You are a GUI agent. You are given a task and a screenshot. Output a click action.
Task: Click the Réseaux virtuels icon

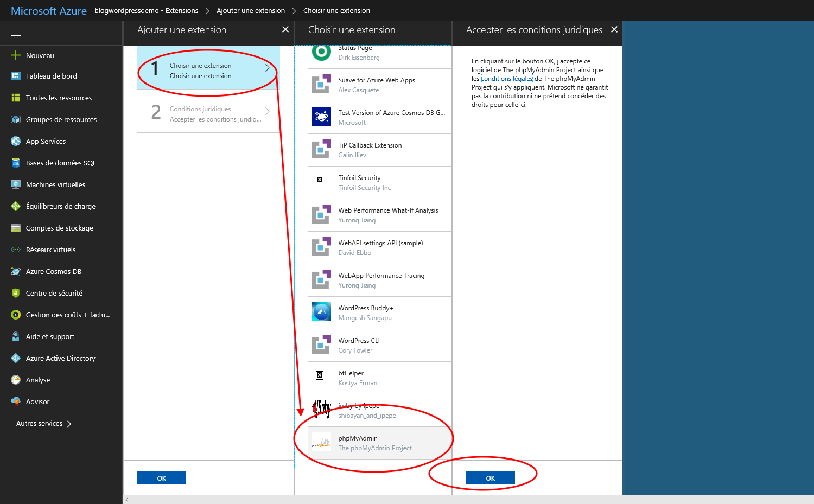point(16,250)
